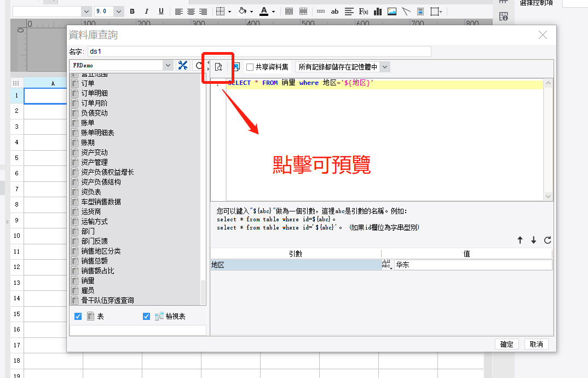588x378 pixels.
Task: Click the table search field below checkboxes
Action: (x=137, y=330)
